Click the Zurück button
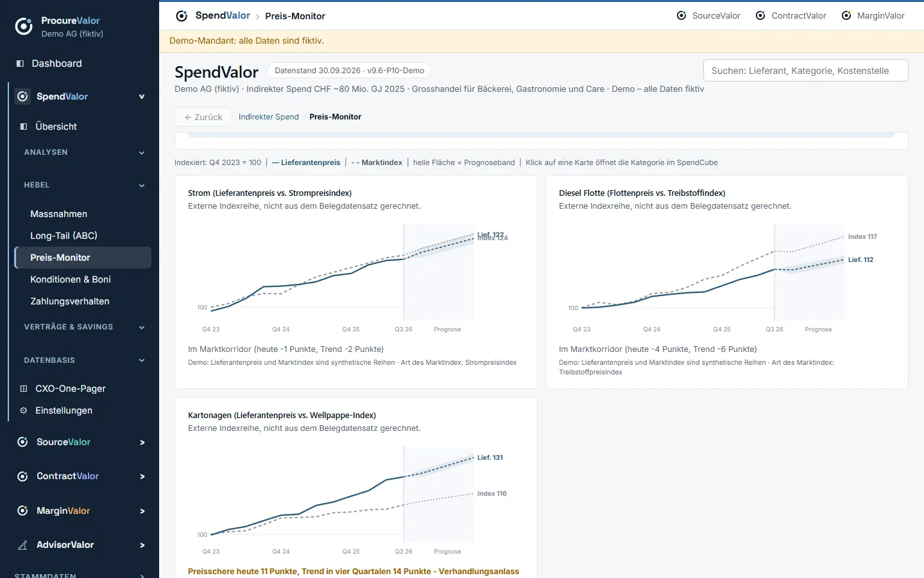The image size is (924, 578). click(x=203, y=117)
